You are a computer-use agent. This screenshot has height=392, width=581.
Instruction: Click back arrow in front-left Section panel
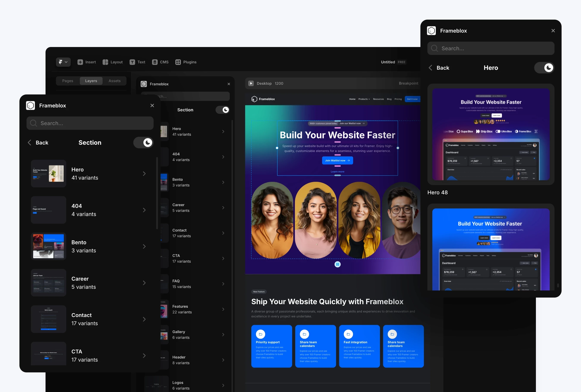click(30, 143)
